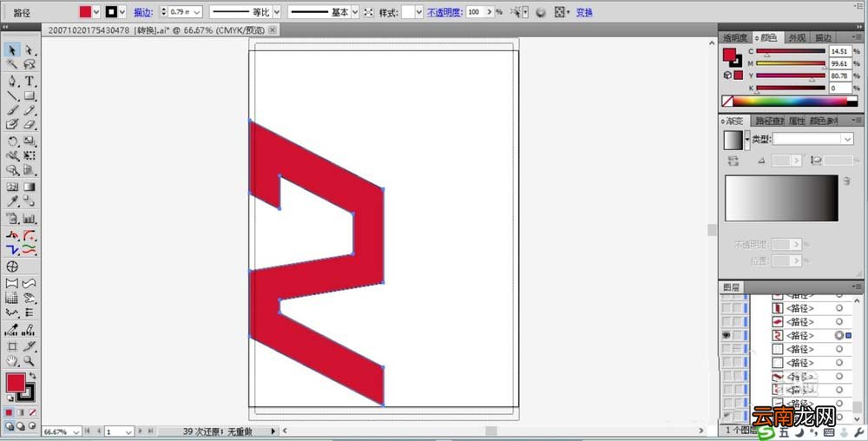Image resolution: width=868 pixels, height=441 pixels.
Task: Select the Zoom magnifier tool
Action: (x=29, y=361)
